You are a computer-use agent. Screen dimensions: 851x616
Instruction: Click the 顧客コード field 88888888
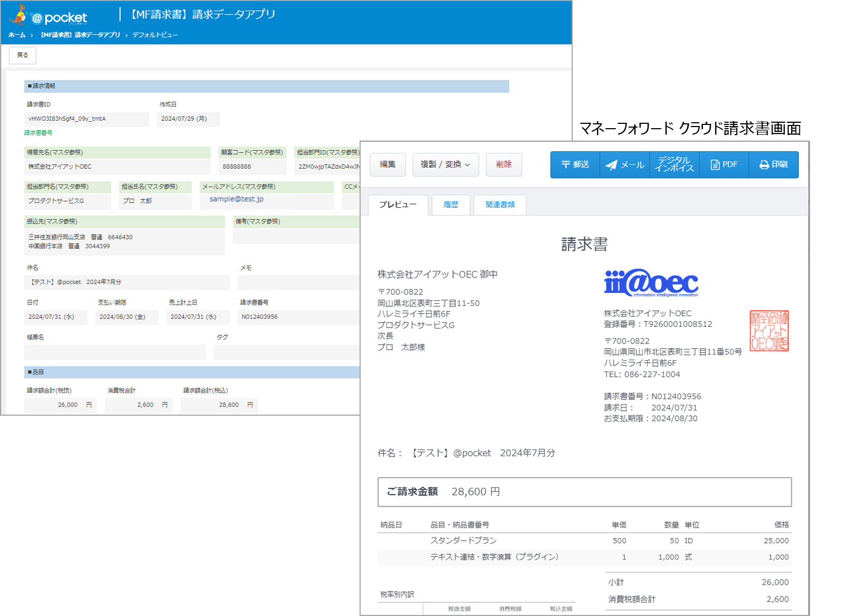[252, 167]
